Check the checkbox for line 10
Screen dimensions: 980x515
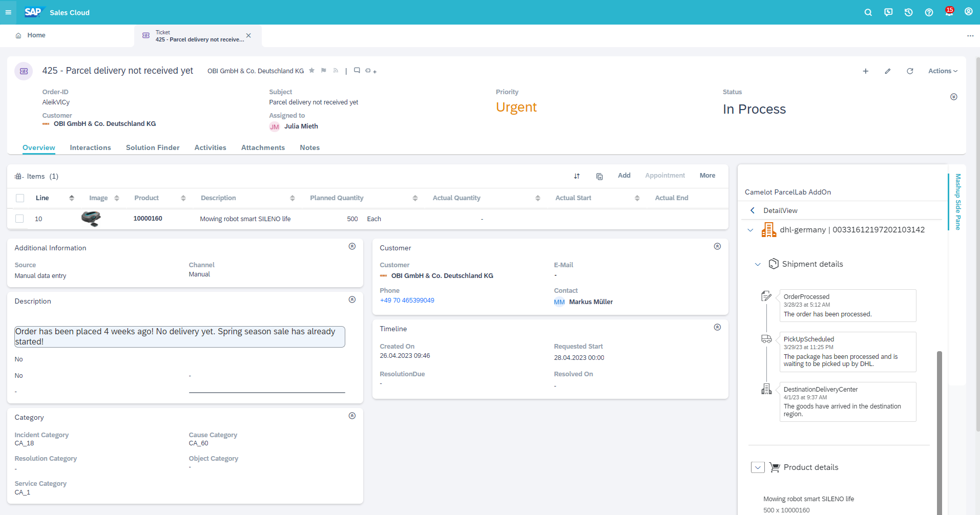(19, 219)
